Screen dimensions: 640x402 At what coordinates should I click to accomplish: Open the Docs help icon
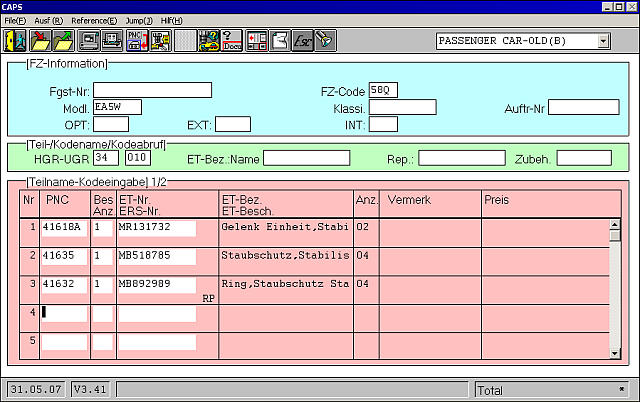(x=231, y=41)
